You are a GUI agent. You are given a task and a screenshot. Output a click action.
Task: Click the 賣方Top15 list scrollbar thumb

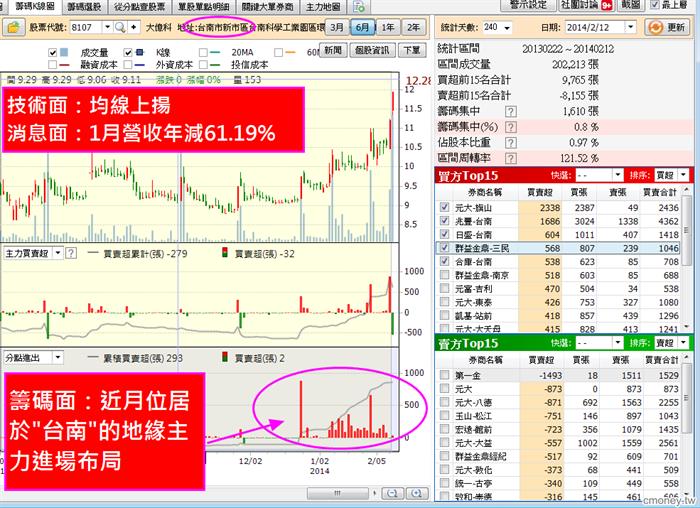tap(687, 397)
